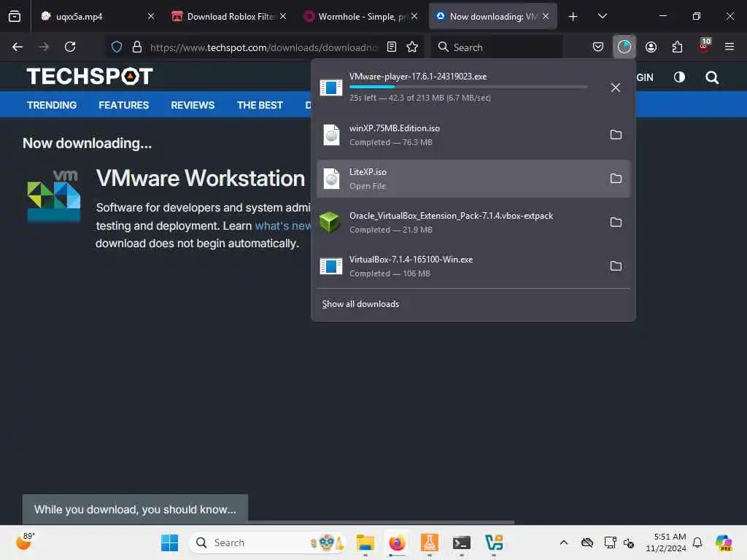The image size is (747, 560).
Task: Toggle TechSpot dark/light theme contrast icon
Action: point(679,77)
